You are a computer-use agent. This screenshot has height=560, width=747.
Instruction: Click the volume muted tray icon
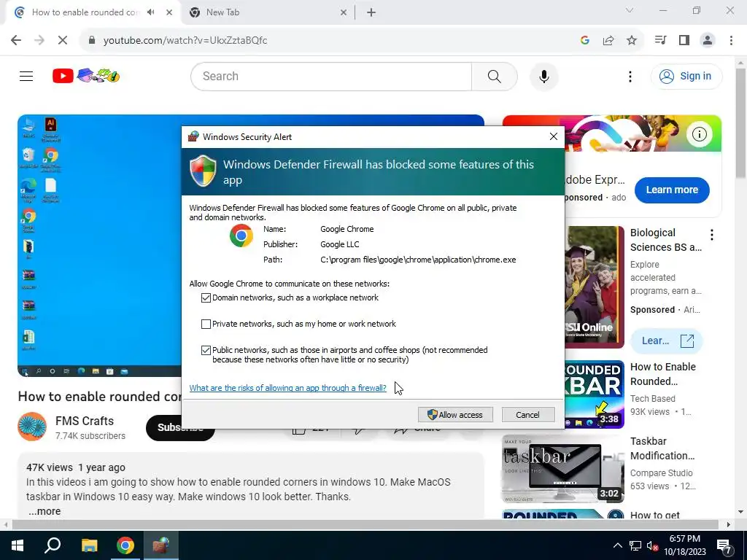pos(651,545)
